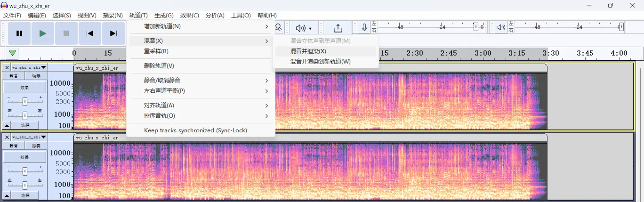The image size is (644, 202).
Task: Open the Audio Setup speaker dropdown
Action: point(304,28)
